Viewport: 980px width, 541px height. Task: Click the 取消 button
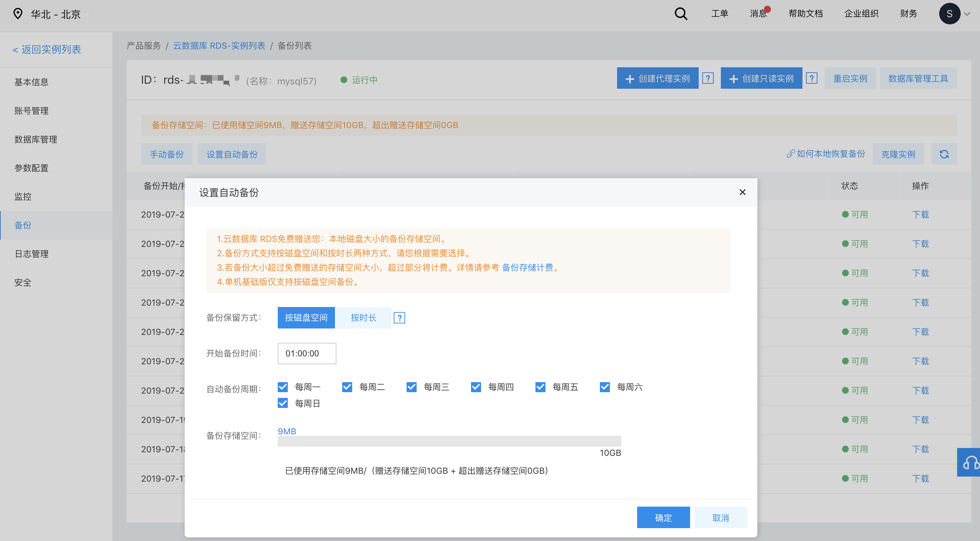721,517
